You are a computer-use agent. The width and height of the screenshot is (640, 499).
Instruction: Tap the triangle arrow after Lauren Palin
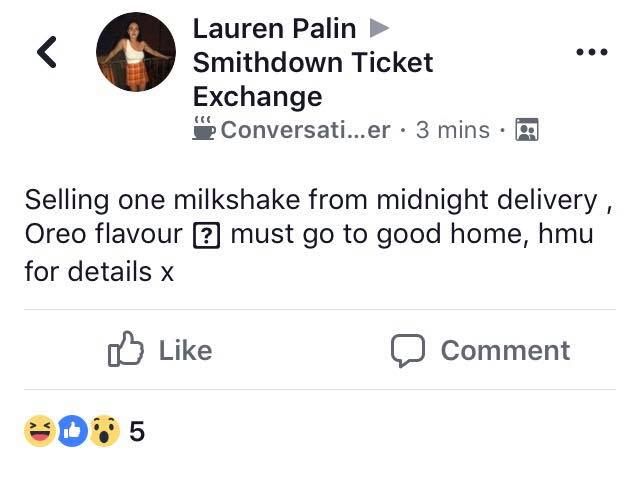[379, 28]
